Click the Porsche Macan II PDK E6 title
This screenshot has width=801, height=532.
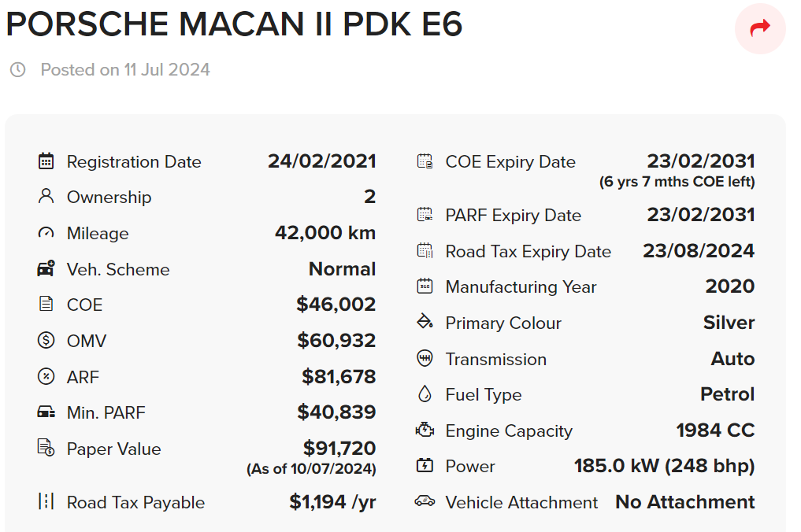tap(234, 24)
